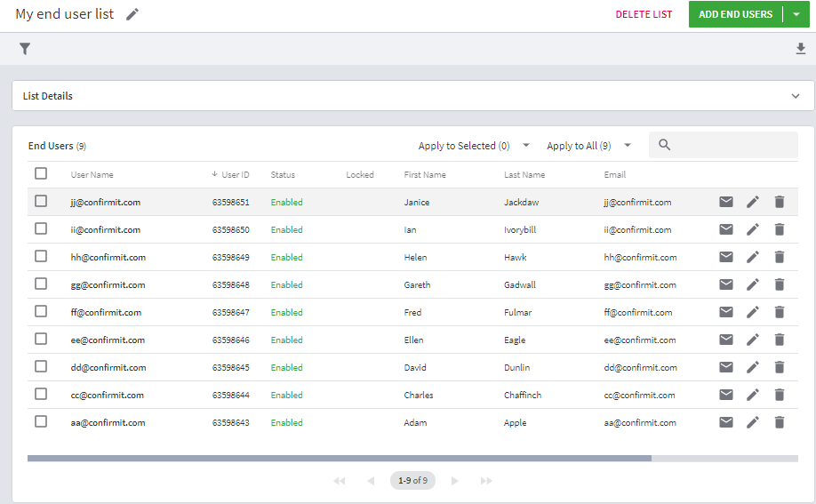The height and width of the screenshot is (504, 816).
Task: Edit the Janice Jackdaw user row
Action: 753,202
